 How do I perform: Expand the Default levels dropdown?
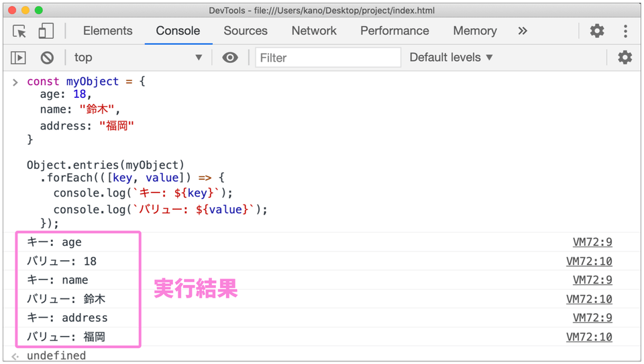(451, 58)
